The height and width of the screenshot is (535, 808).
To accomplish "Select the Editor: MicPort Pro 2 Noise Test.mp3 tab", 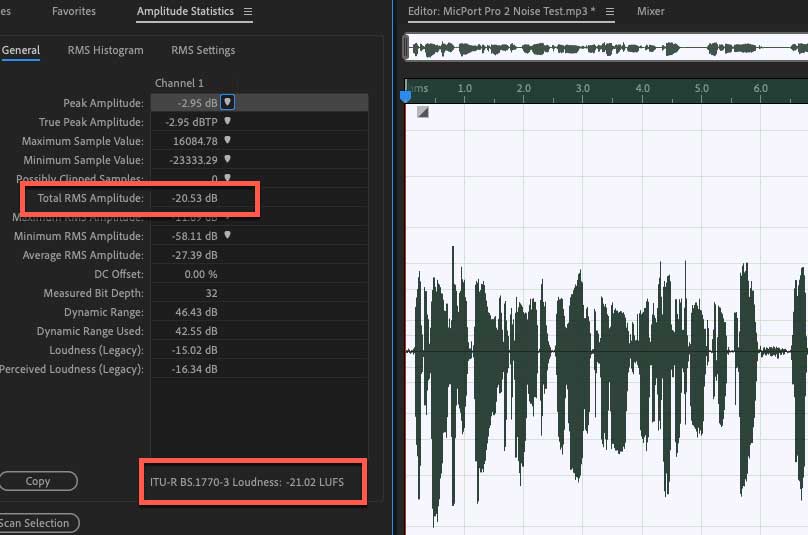I will pos(501,11).
